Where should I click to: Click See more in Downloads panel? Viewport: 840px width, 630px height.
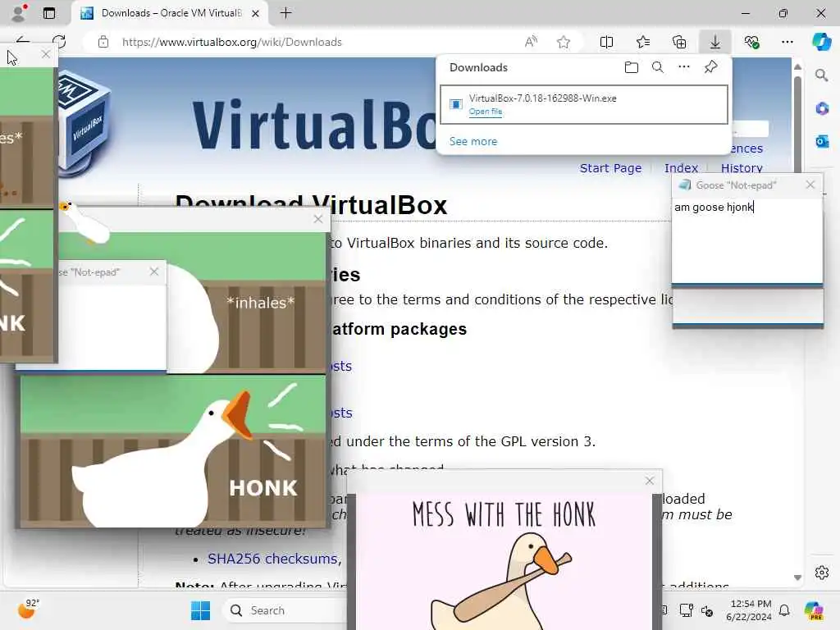coord(473,141)
